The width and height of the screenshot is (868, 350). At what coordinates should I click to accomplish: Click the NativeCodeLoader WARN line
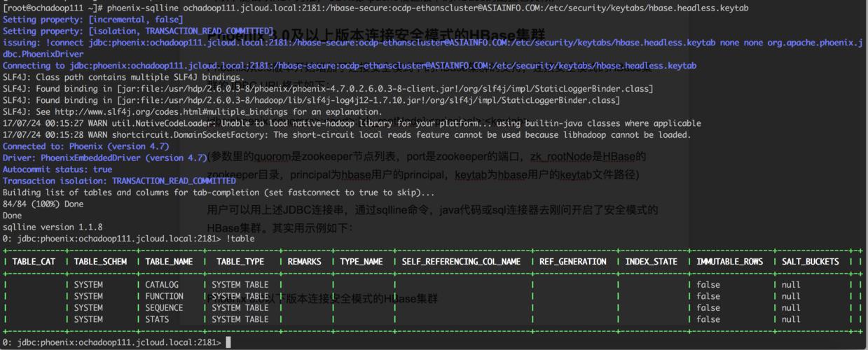pyautogui.click(x=352, y=123)
